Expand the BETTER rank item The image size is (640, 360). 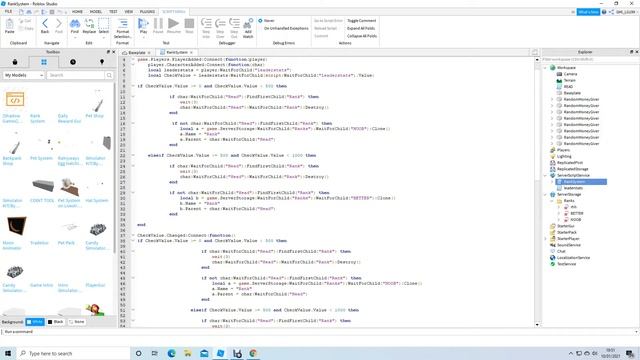[x=559, y=213]
